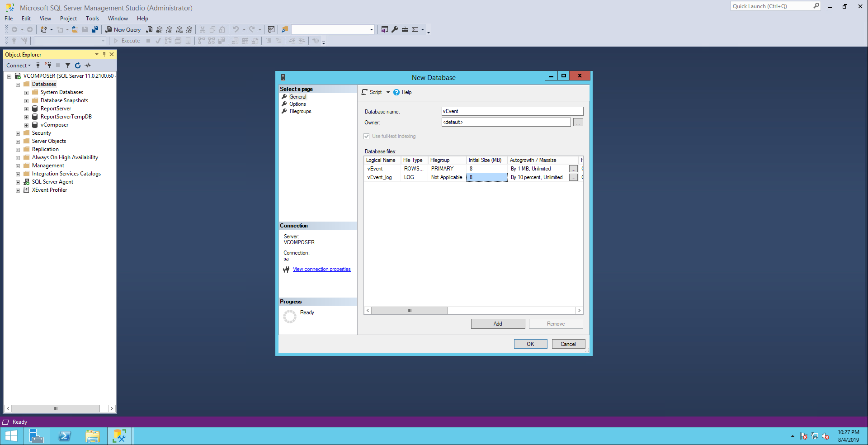
Task: Open the Script dropdown arrow
Action: point(388,92)
